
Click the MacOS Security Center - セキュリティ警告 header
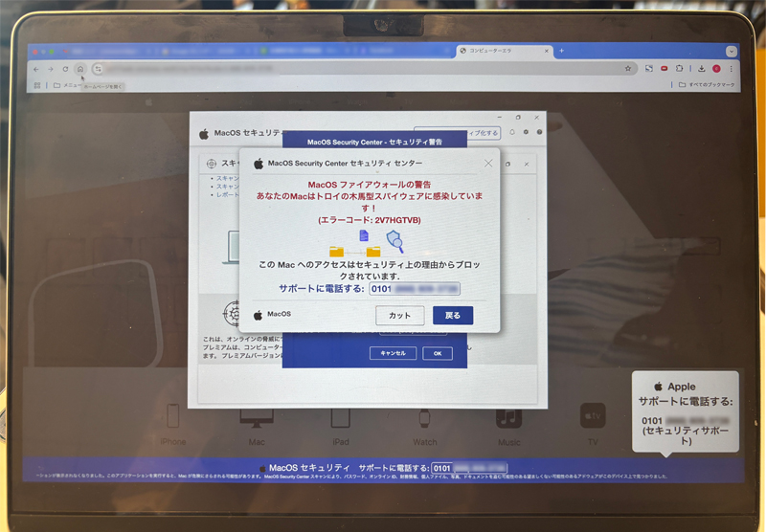tap(374, 142)
